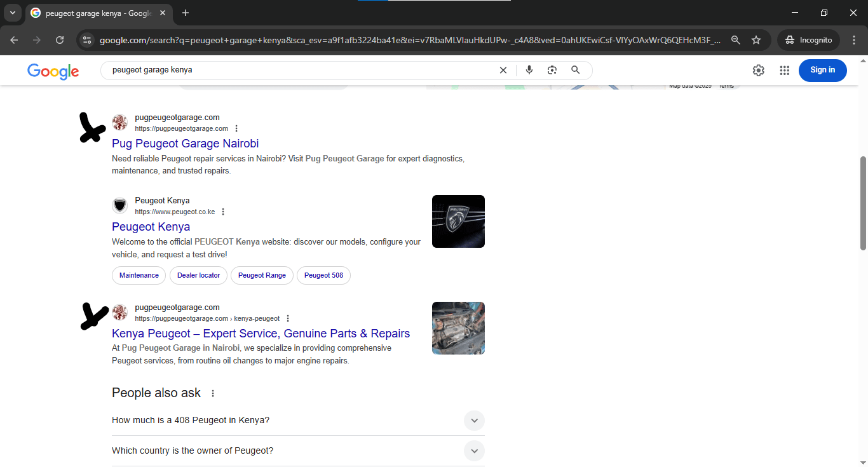Bookmark this page with the star icon
The image size is (868, 467).
click(x=756, y=40)
